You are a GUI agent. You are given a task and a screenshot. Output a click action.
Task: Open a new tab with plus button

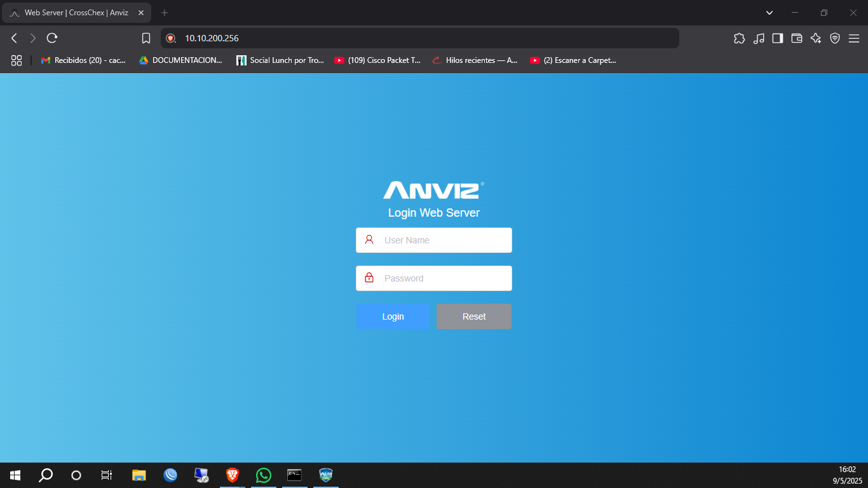(165, 13)
